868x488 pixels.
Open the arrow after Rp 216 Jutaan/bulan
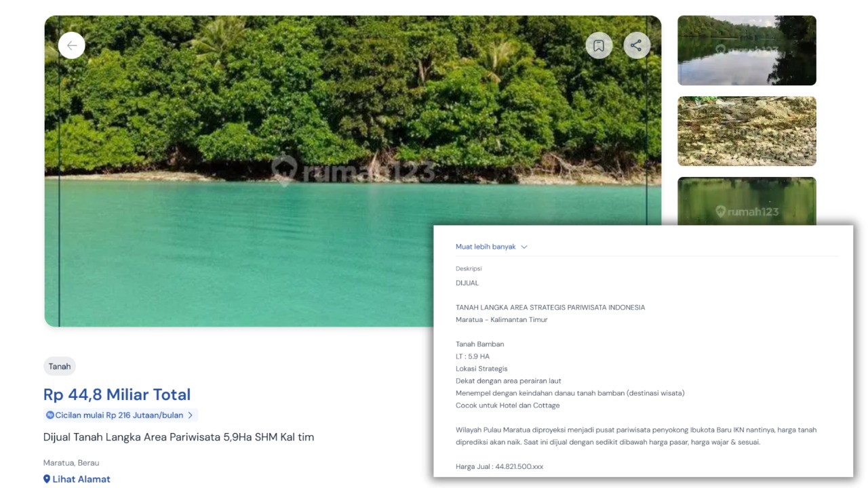(191, 415)
